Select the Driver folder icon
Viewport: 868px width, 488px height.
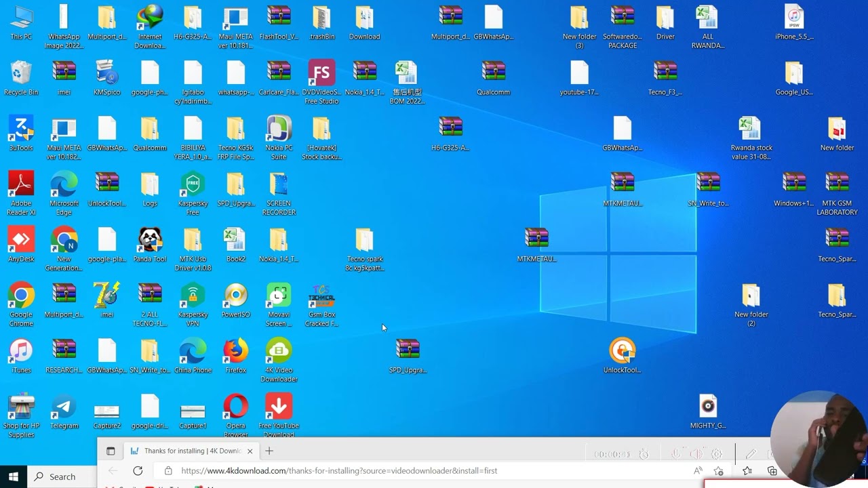coord(665,22)
